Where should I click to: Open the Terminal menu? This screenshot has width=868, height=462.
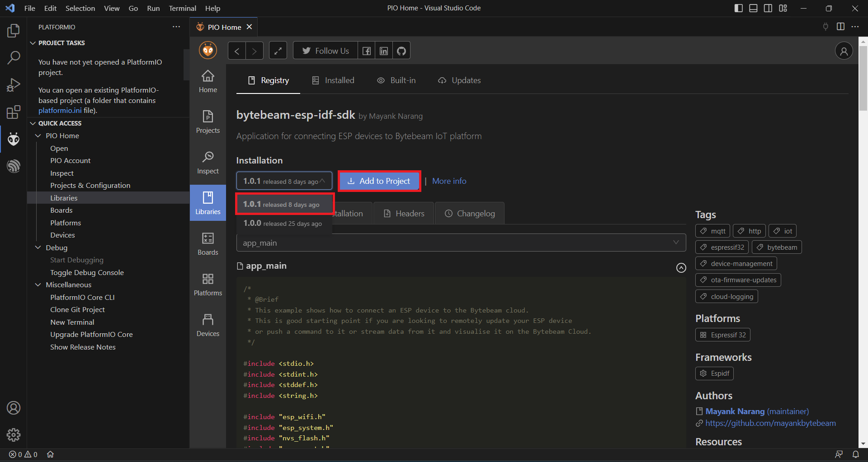point(182,8)
